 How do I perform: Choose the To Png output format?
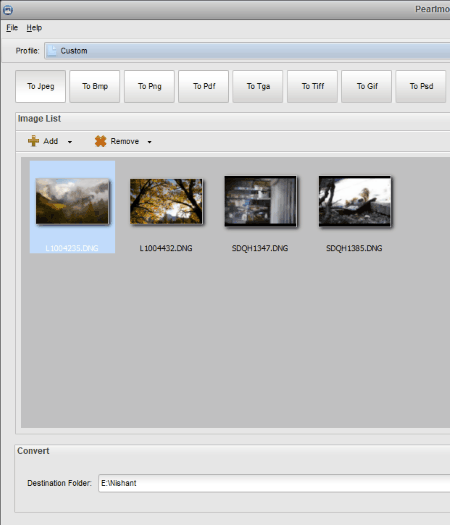(x=149, y=86)
